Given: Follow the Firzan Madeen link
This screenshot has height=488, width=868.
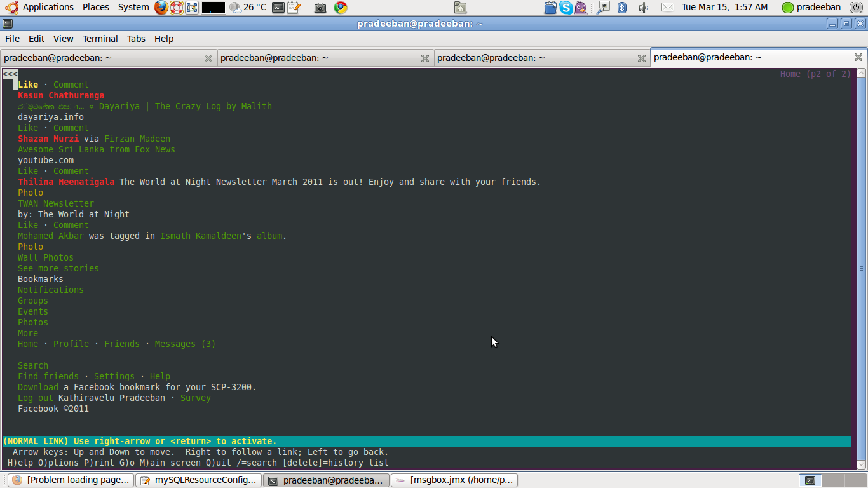Looking at the screenshot, I should pyautogui.click(x=137, y=139).
